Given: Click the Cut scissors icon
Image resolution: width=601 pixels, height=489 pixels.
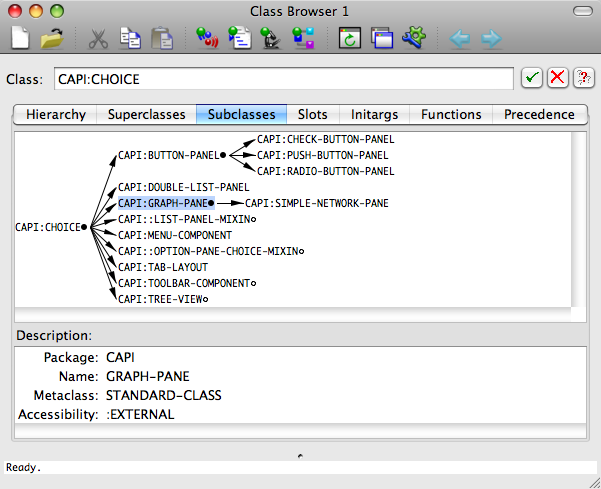Looking at the screenshot, I should coord(98,38).
